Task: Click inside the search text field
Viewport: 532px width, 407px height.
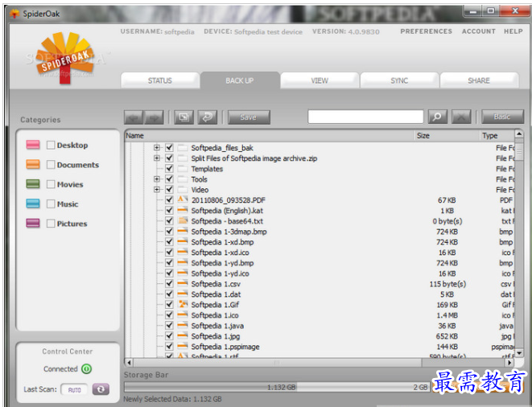Action: point(365,117)
